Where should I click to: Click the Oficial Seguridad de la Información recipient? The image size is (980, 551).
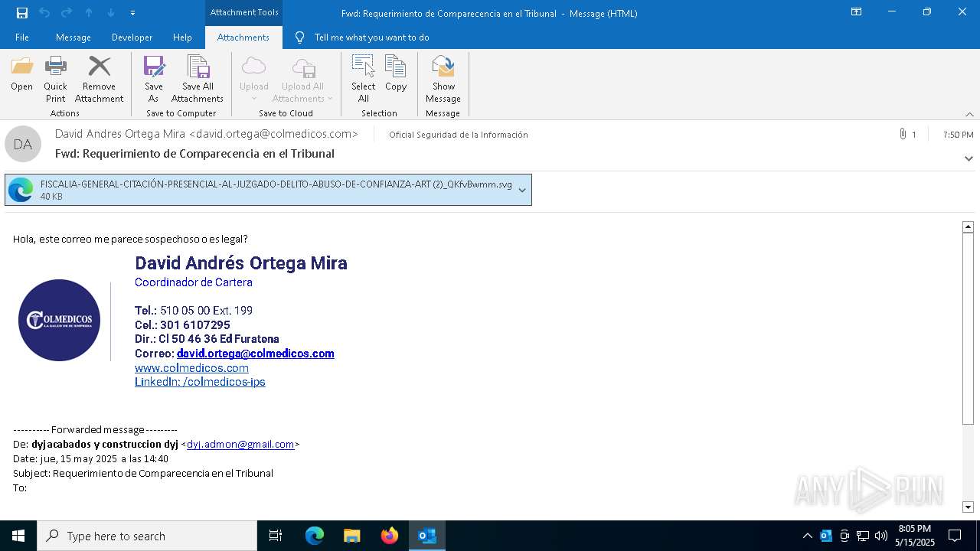[459, 135]
